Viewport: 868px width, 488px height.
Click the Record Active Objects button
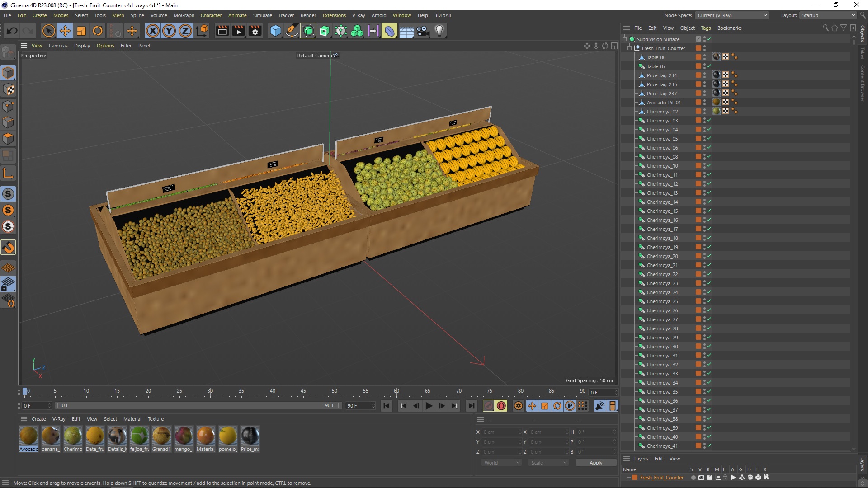click(488, 406)
